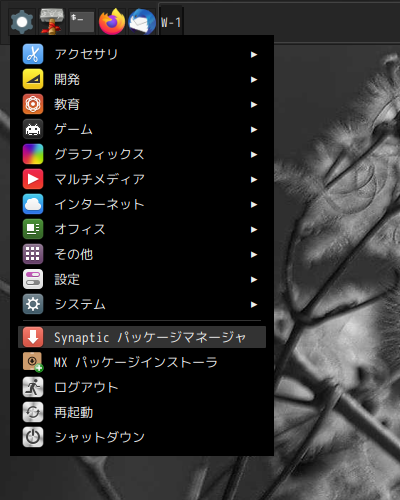
Task: Open the マルチメディア menu category
Action: click(x=142, y=179)
